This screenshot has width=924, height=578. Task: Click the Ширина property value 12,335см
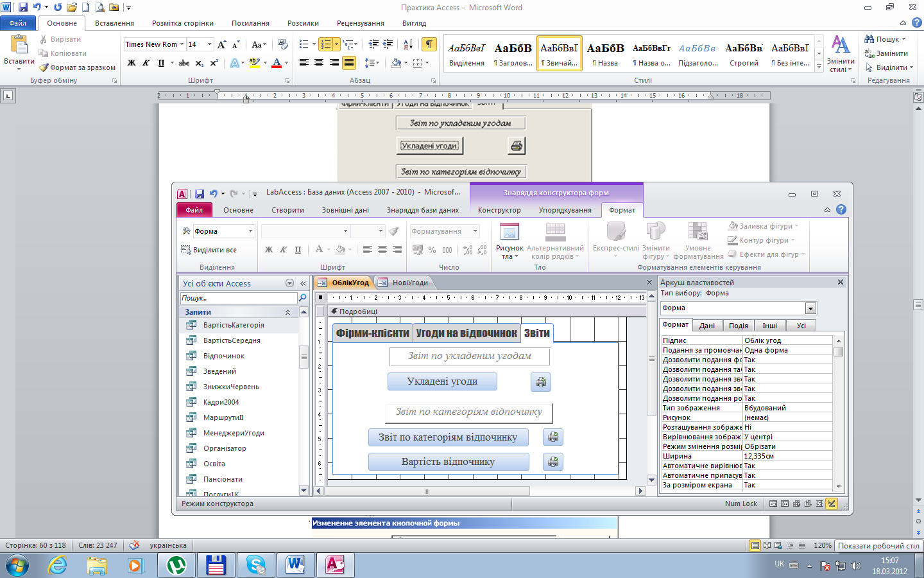click(787, 456)
